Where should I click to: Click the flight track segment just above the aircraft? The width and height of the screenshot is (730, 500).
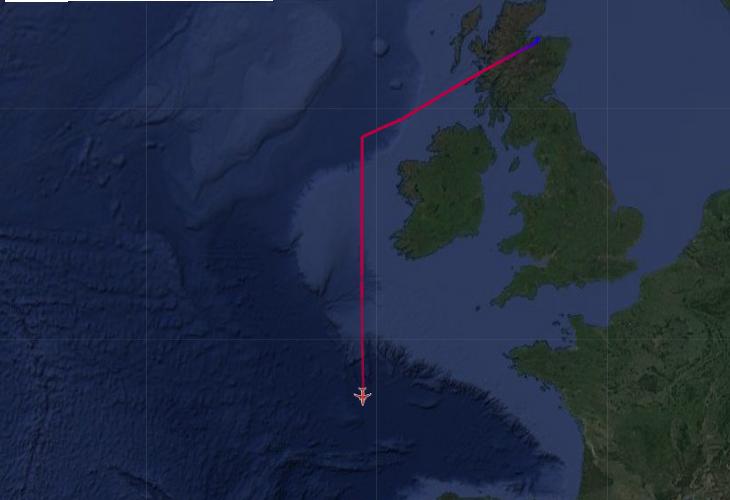(x=363, y=368)
